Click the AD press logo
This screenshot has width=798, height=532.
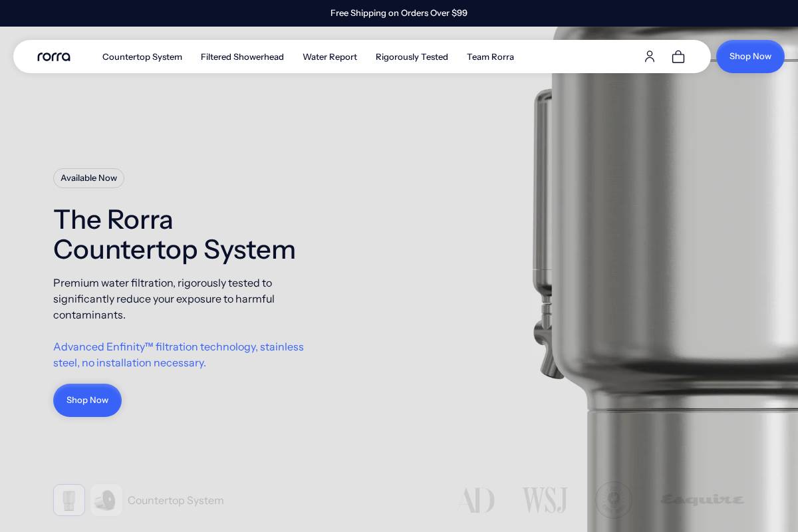pyautogui.click(x=476, y=500)
